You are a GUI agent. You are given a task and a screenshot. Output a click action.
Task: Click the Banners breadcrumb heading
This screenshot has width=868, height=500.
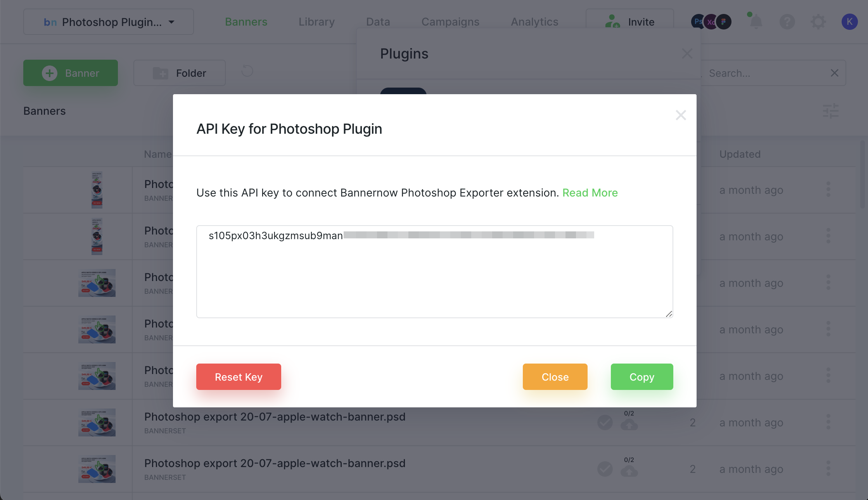[x=44, y=111]
